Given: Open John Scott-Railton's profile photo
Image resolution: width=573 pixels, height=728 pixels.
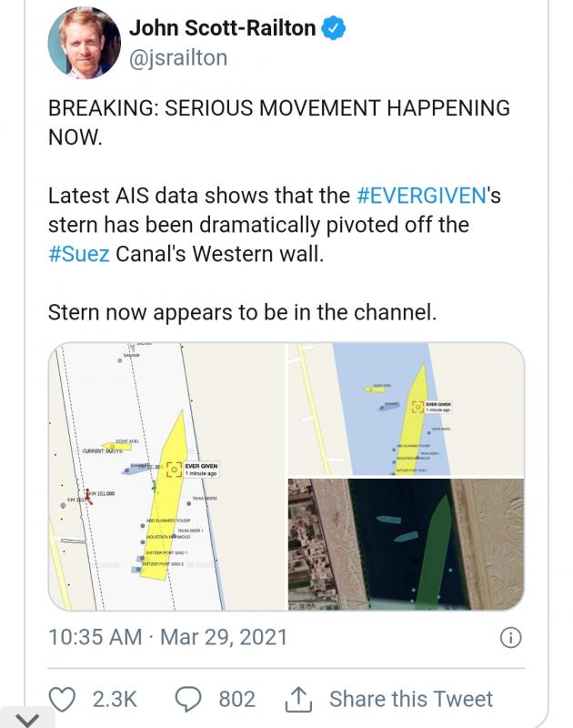Looking at the screenshot, I should pyautogui.click(x=84, y=42).
